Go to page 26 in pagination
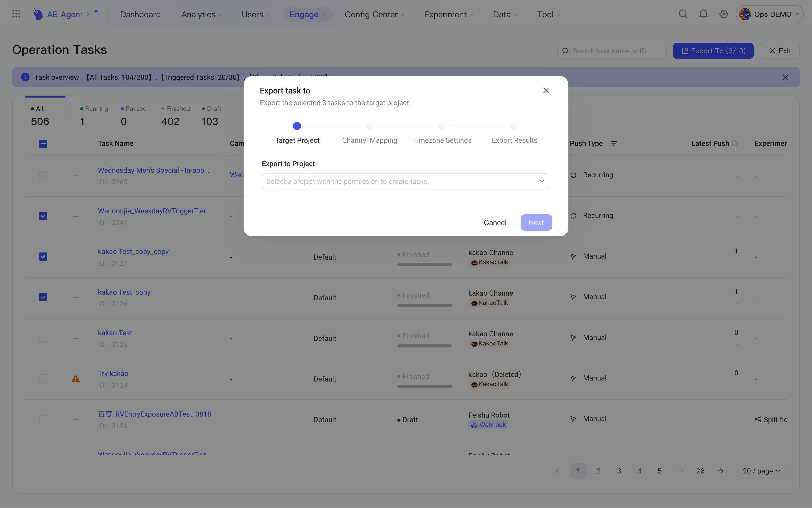812x508 pixels. 700,471
